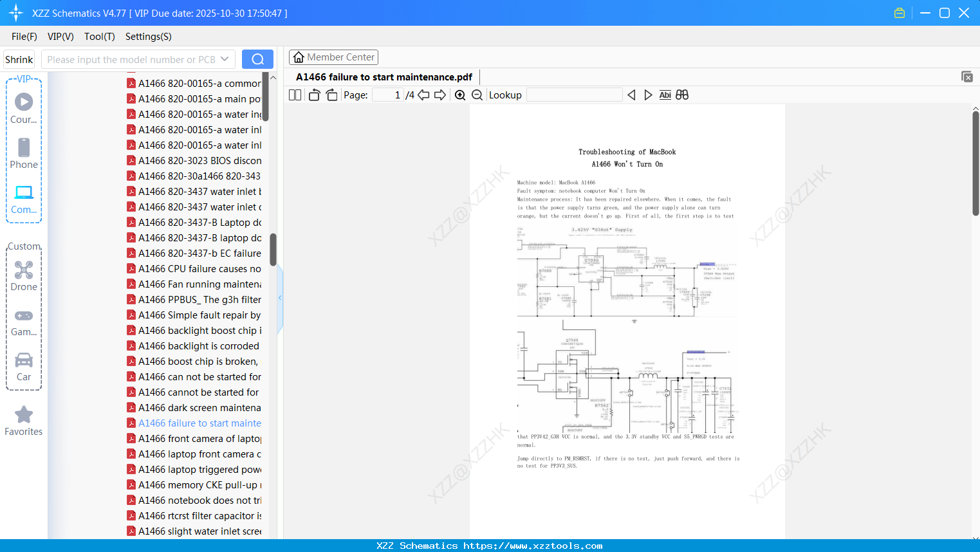The image size is (980, 552).
Task: Find next lookup match triangle
Action: 648,95
